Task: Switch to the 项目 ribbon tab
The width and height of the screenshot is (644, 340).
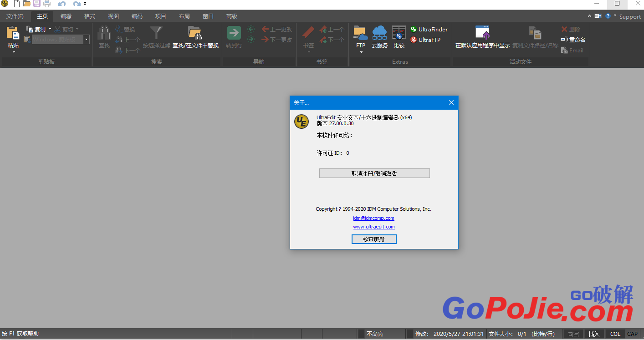Action: point(161,16)
